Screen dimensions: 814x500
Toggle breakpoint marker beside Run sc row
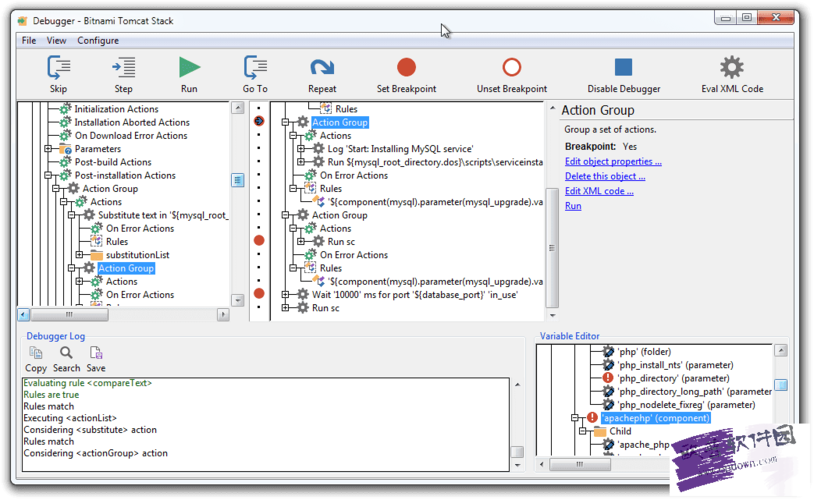[x=259, y=240]
